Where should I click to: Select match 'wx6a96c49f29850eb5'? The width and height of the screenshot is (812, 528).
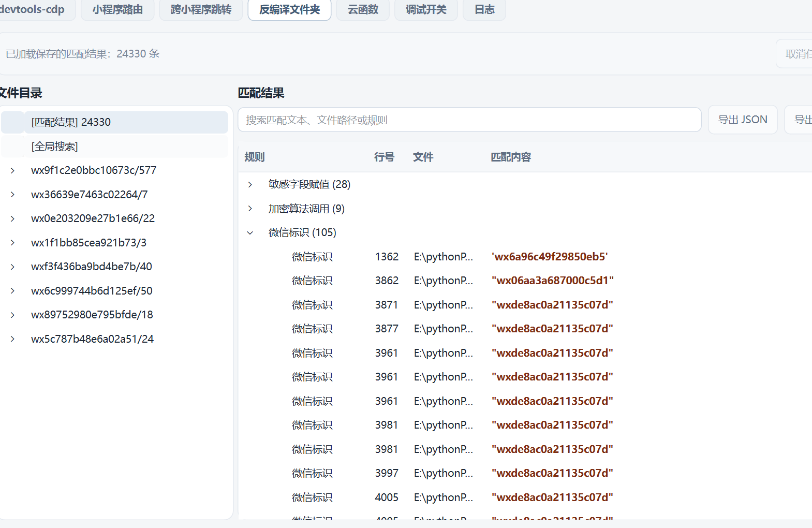[550, 257]
